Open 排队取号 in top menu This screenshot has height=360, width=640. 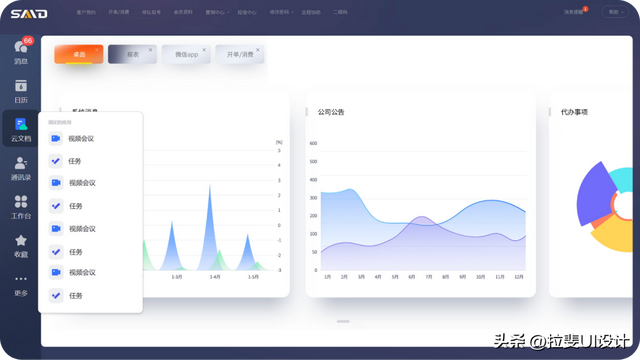151,12
